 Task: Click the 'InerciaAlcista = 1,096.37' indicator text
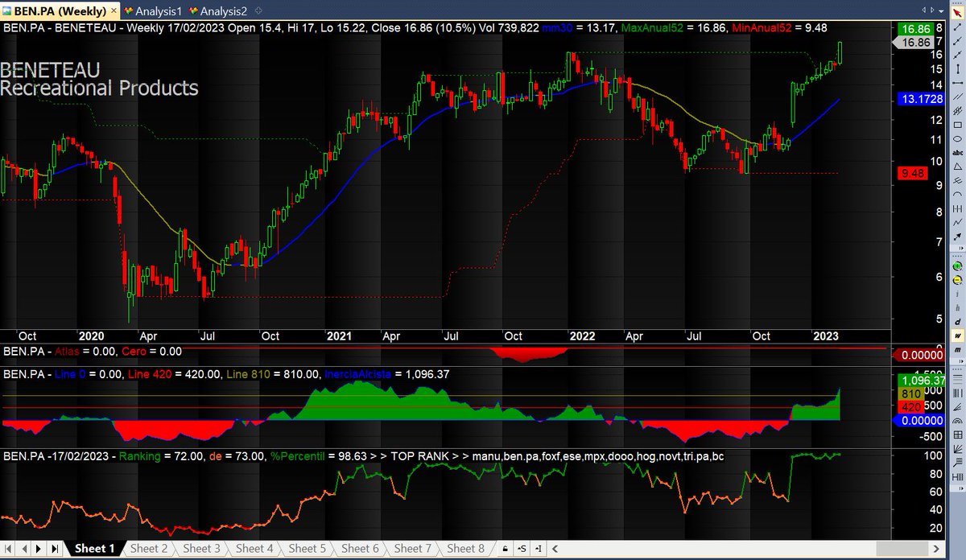point(386,374)
